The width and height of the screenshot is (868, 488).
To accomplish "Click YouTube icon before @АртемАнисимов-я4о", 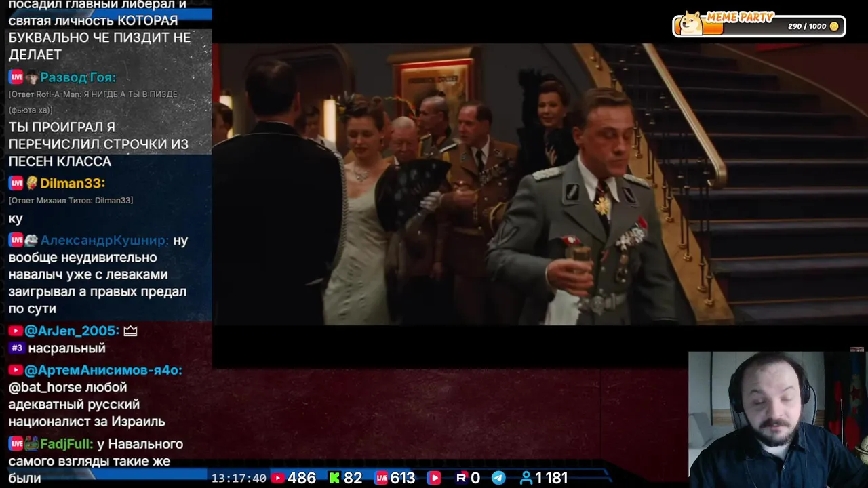I will (16, 370).
